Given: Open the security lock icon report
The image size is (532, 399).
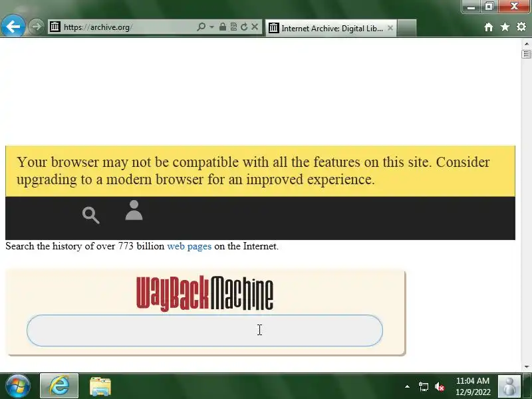Looking at the screenshot, I should [x=223, y=27].
